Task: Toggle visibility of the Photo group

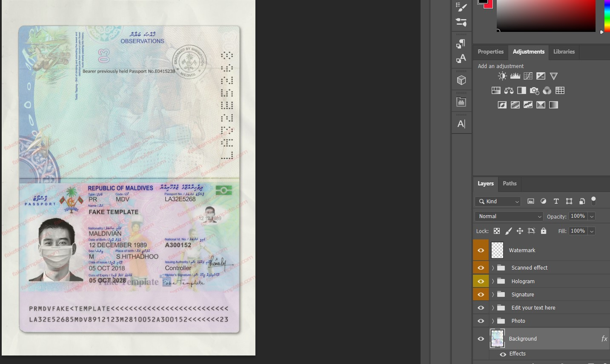Action: pos(481,321)
